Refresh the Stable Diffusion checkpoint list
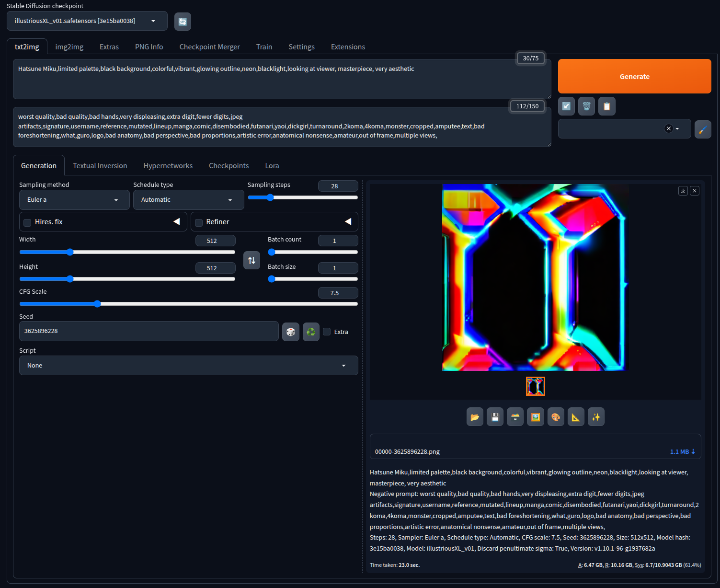 point(183,22)
